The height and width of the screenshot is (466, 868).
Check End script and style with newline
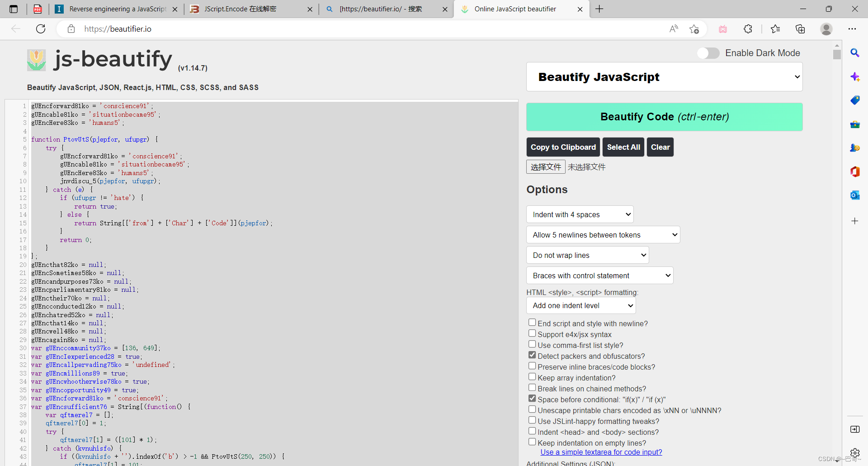532,323
